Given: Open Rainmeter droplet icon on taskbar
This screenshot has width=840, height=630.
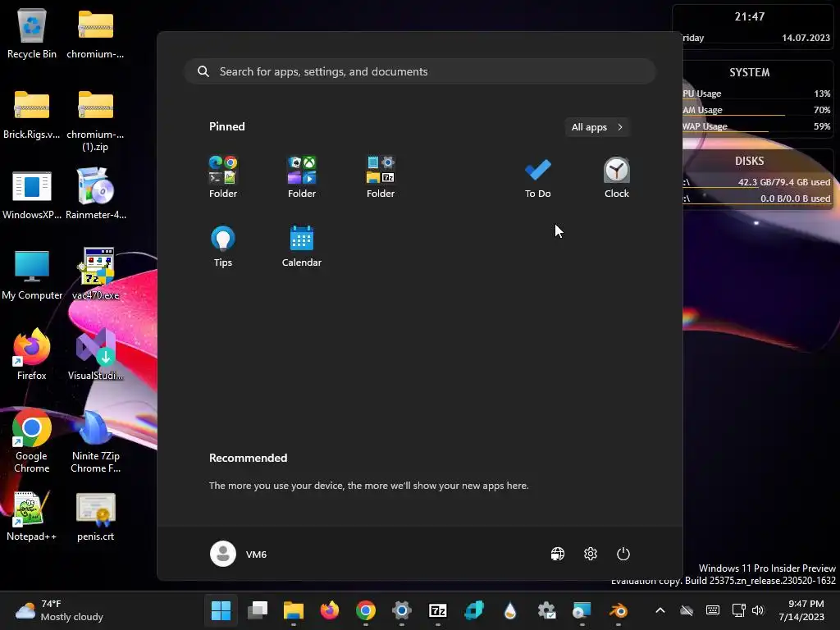Looking at the screenshot, I should point(510,610).
